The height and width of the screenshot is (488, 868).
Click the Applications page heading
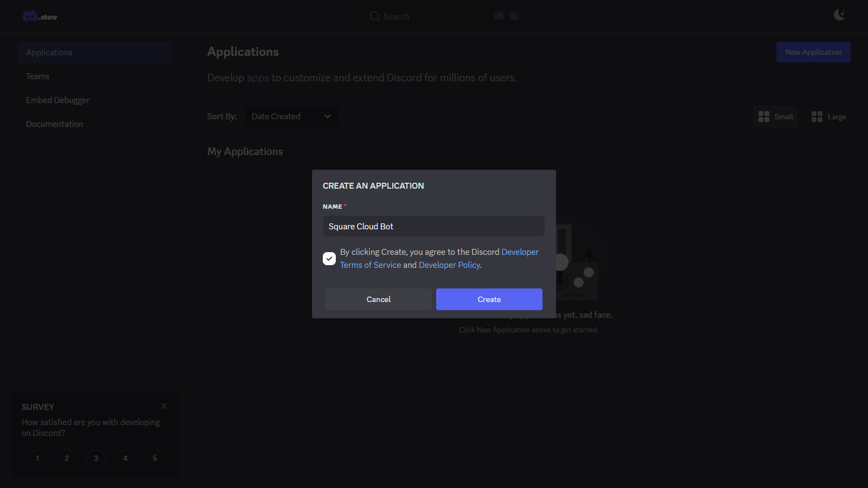click(x=243, y=52)
